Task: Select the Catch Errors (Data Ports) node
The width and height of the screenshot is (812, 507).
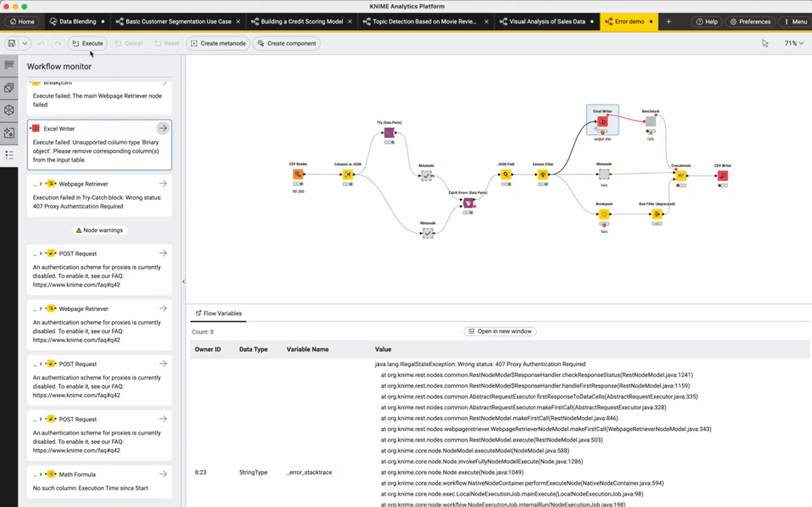Action: (468, 203)
